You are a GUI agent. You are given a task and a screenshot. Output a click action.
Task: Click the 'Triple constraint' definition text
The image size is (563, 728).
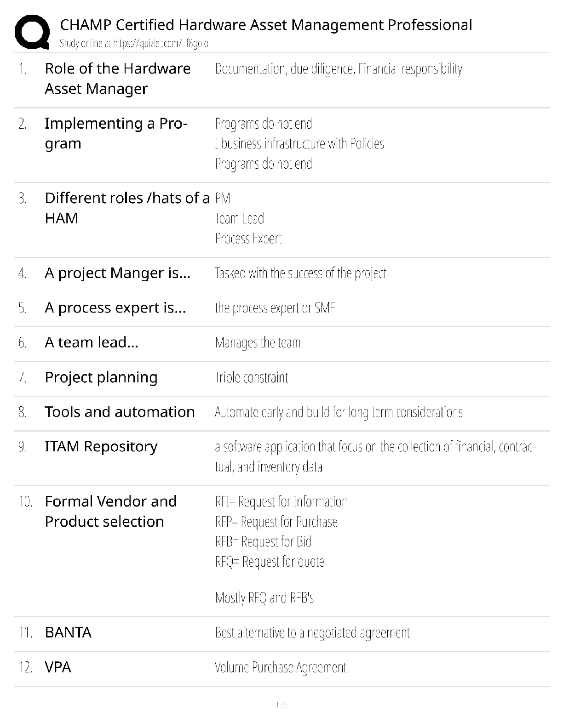pos(251,378)
